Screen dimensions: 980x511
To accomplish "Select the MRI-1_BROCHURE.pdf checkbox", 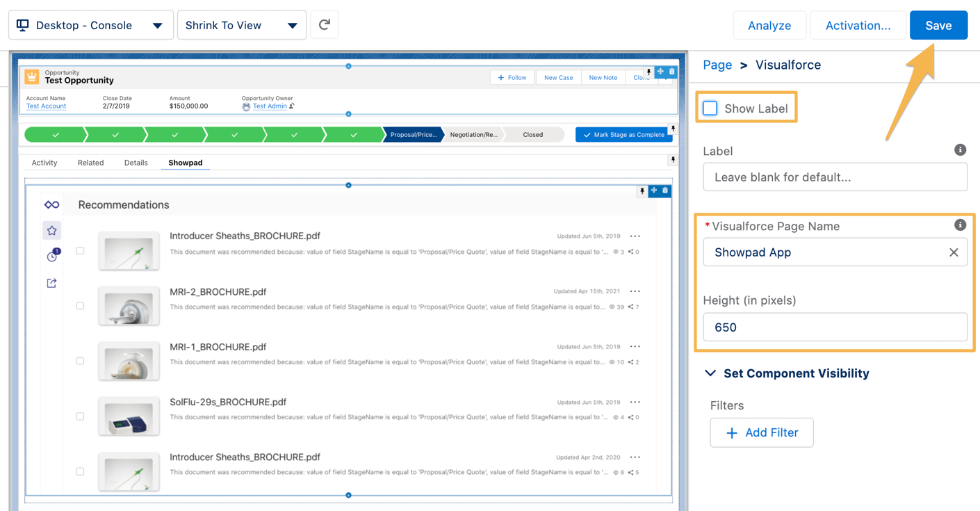I will (x=81, y=361).
